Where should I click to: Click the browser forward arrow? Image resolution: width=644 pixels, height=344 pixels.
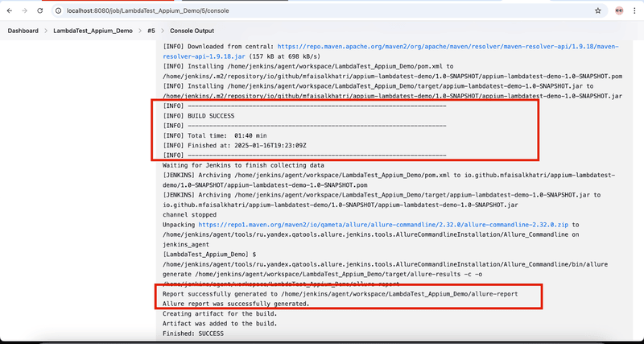[25, 11]
